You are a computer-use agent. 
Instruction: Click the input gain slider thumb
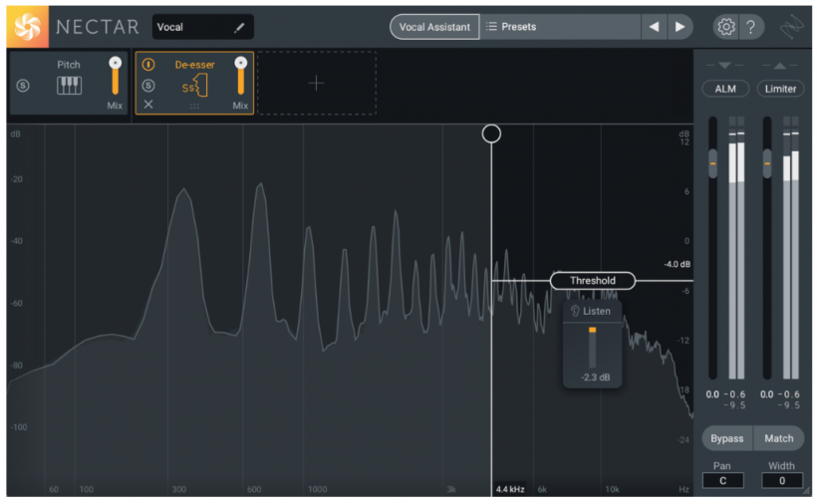[712, 163]
